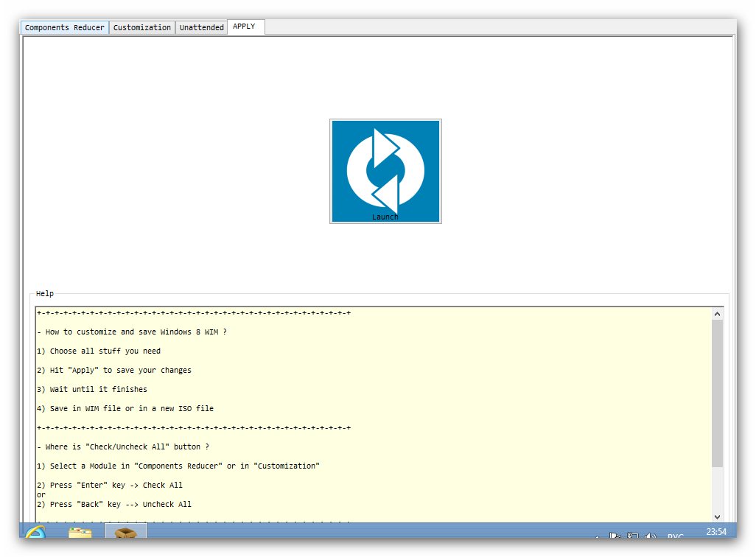Open Internet Explorer from the taskbar

(x=35, y=531)
